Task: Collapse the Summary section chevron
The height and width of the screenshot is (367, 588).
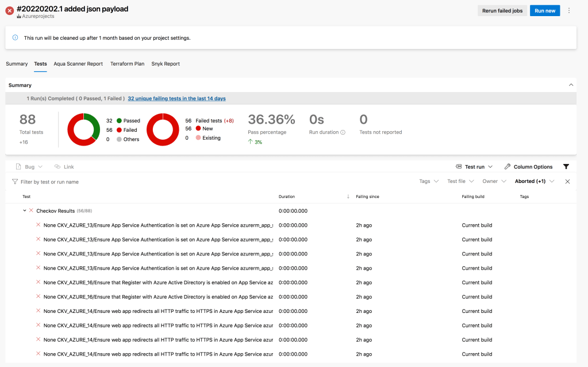Action: click(x=571, y=85)
